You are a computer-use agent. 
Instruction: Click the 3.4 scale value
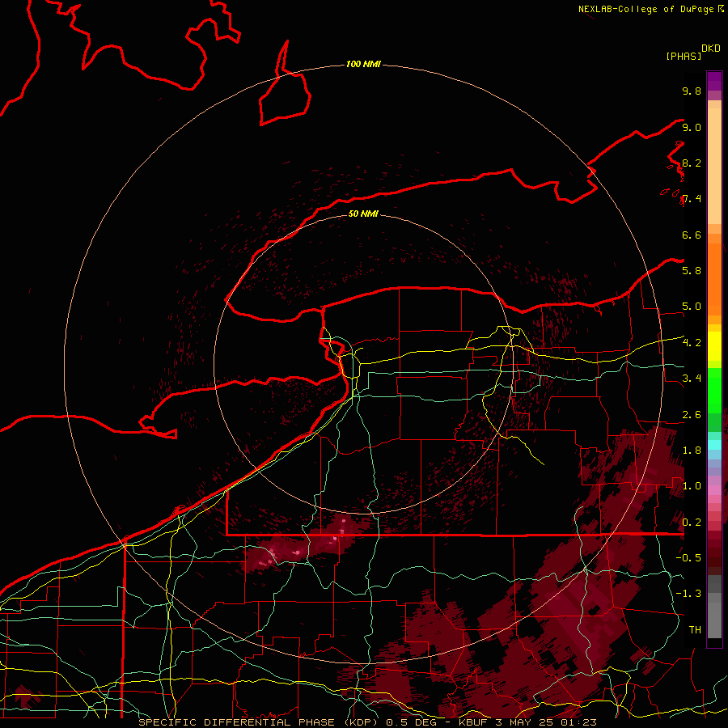click(x=692, y=379)
